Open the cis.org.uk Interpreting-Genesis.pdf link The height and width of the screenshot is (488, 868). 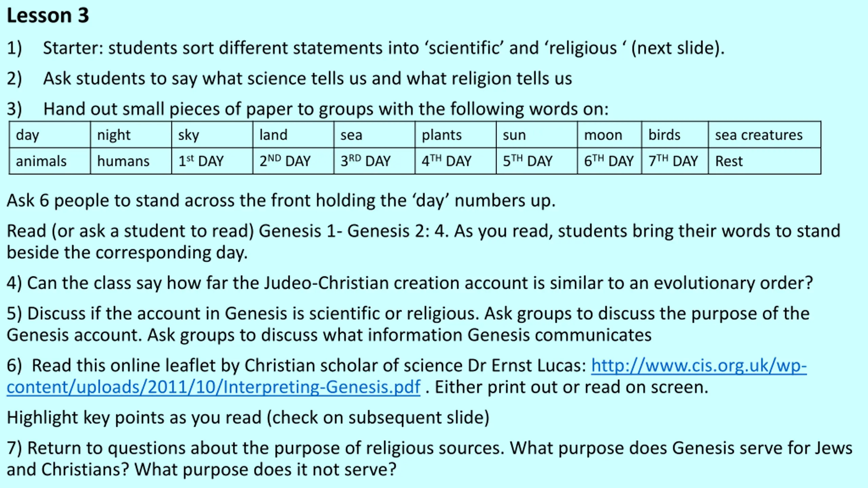point(698,366)
